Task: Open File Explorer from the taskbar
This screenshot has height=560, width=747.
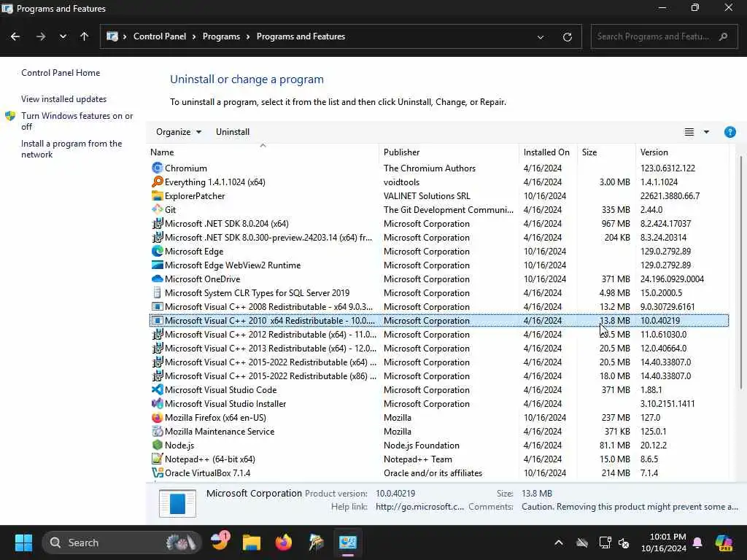Action: (x=251, y=542)
